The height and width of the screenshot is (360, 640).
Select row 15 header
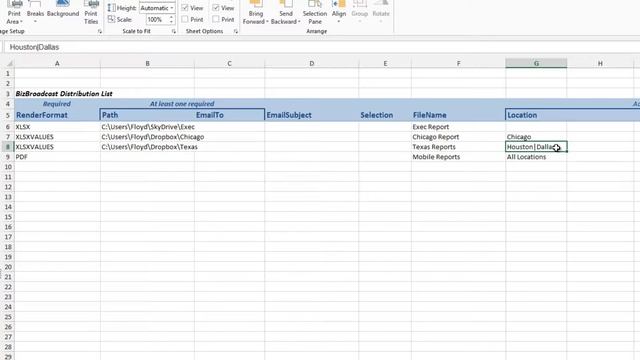click(x=7, y=217)
